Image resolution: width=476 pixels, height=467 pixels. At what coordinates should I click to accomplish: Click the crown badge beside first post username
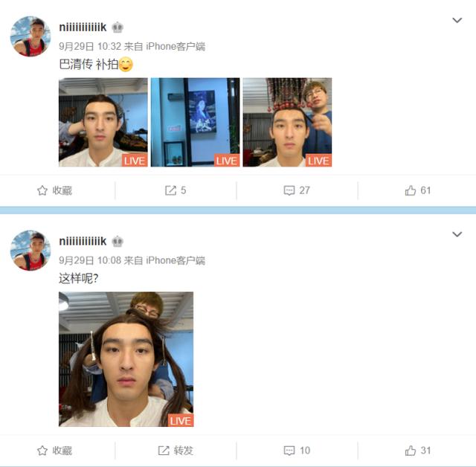pyautogui.click(x=118, y=28)
